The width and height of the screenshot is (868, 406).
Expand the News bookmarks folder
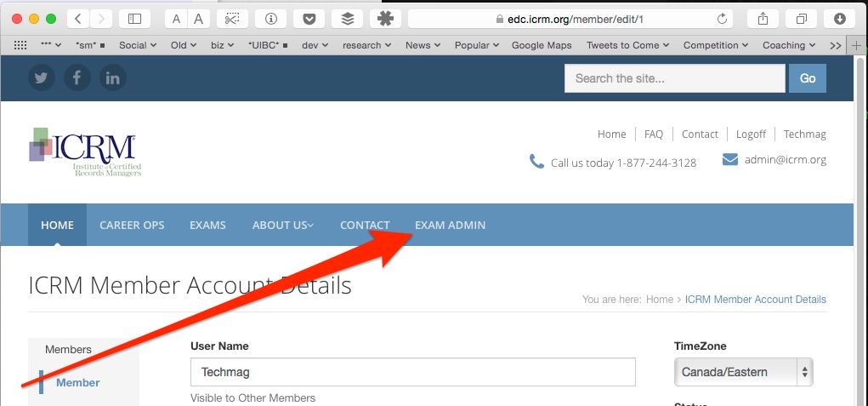(x=423, y=45)
